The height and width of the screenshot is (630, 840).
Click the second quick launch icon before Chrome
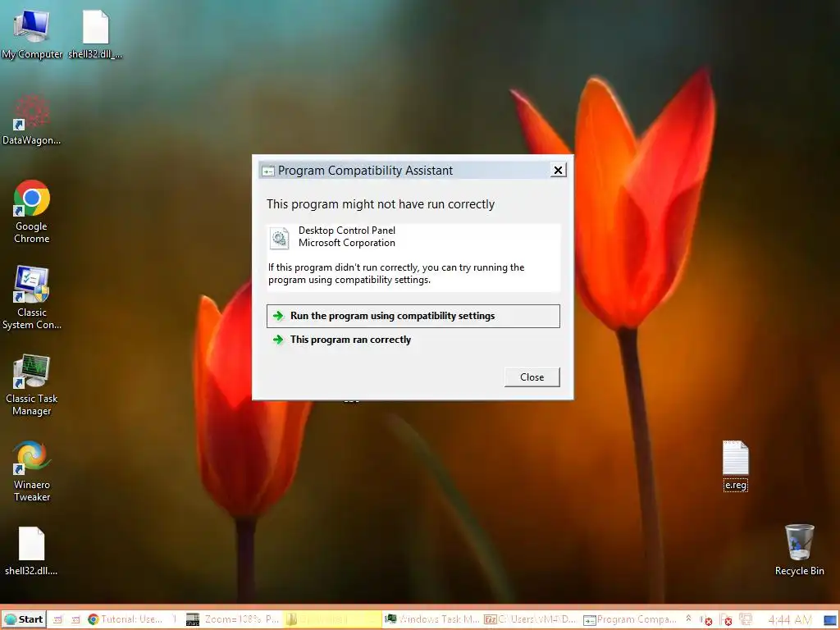click(x=75, y=620)
